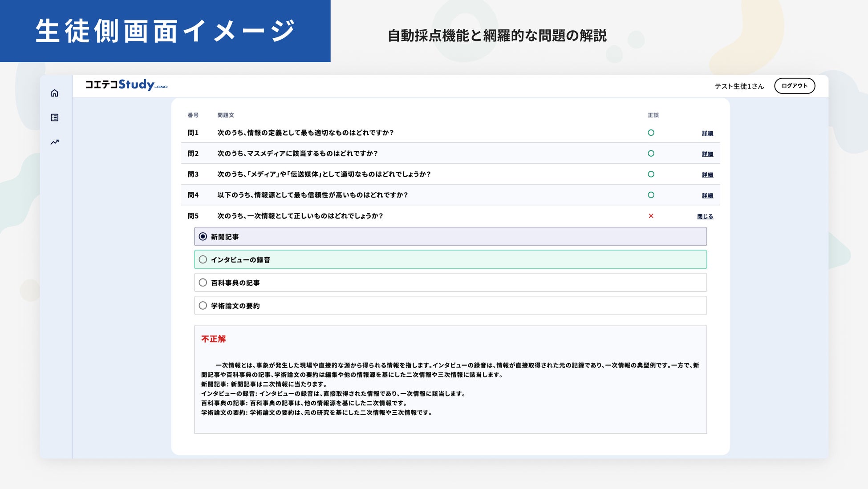Open the home icon in sidebar

(x=54, y=93)
